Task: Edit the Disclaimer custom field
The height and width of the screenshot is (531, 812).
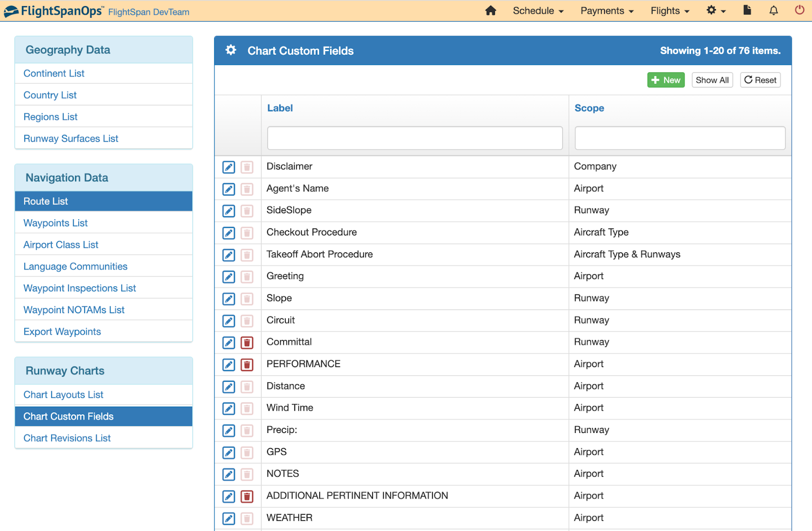Action: pos(228,167)
